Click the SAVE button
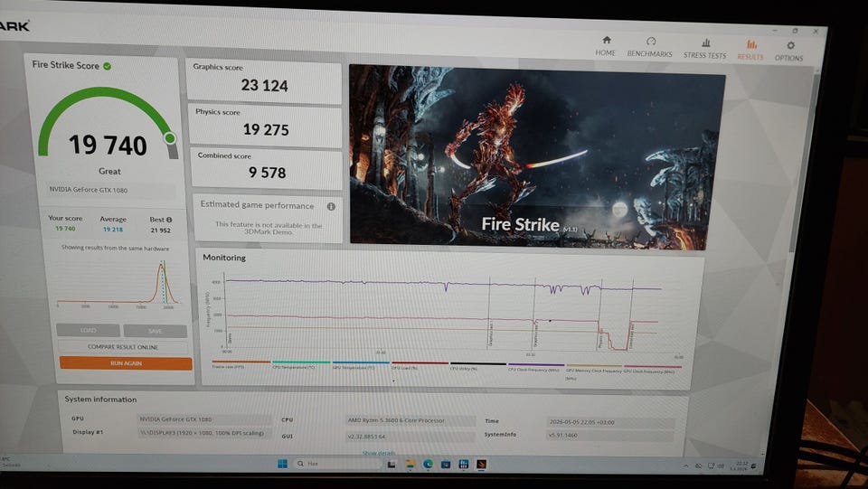Screen dimensions: 868x489 point(156,331)
